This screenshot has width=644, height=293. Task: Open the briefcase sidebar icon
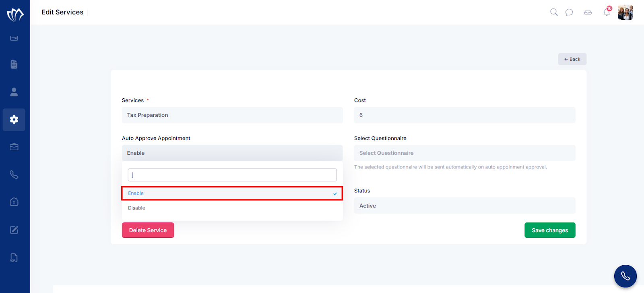click(x=14, y=147)
